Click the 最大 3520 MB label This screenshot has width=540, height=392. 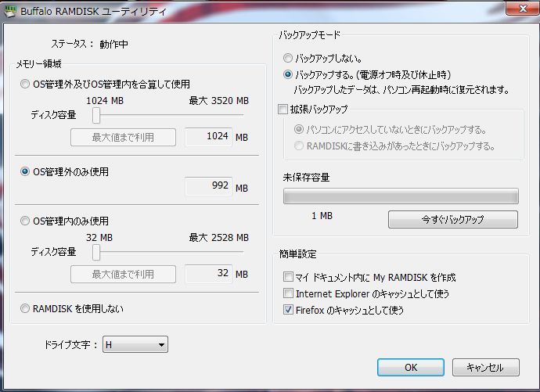(x=218, y=100)
